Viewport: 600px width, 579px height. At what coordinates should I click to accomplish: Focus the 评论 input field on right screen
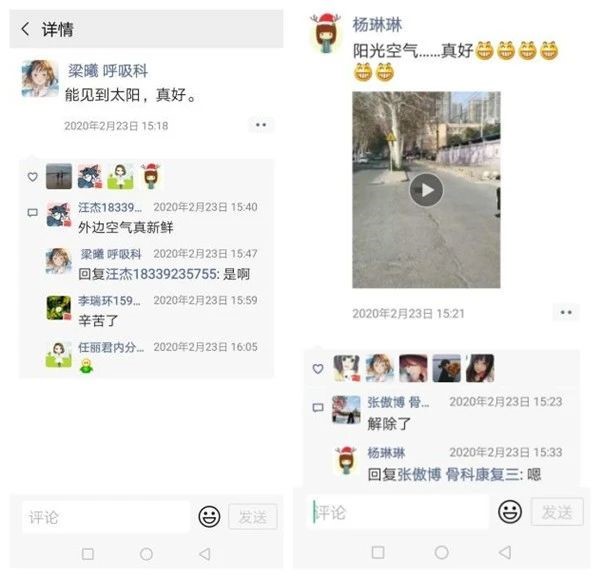(398, 512)
